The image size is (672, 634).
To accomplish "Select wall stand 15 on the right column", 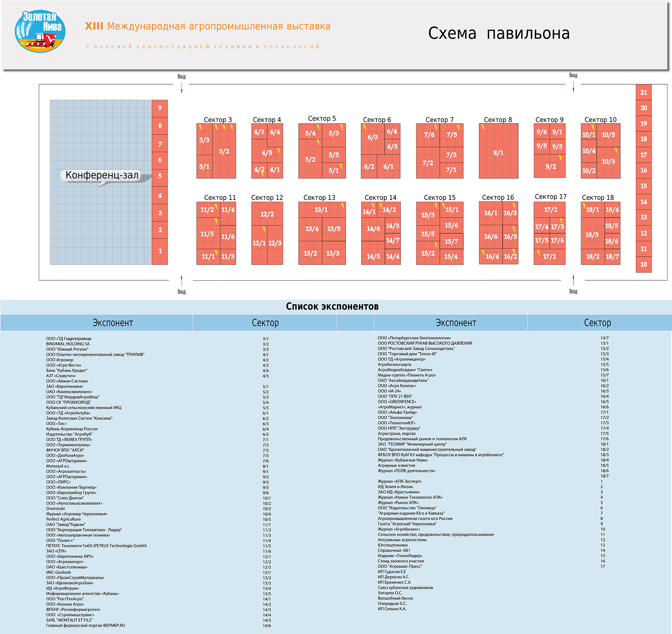I will click(x=644, y=186).
